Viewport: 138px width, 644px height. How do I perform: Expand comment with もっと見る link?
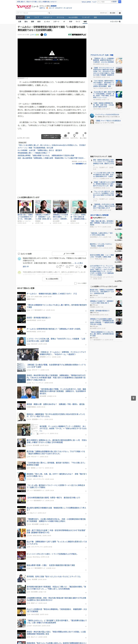79,263
